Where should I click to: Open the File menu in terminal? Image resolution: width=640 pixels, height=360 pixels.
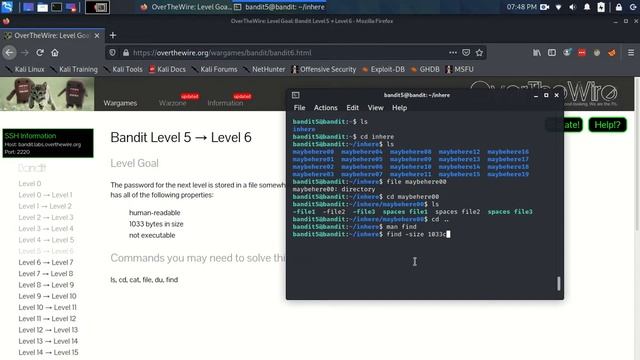[299, 108]
